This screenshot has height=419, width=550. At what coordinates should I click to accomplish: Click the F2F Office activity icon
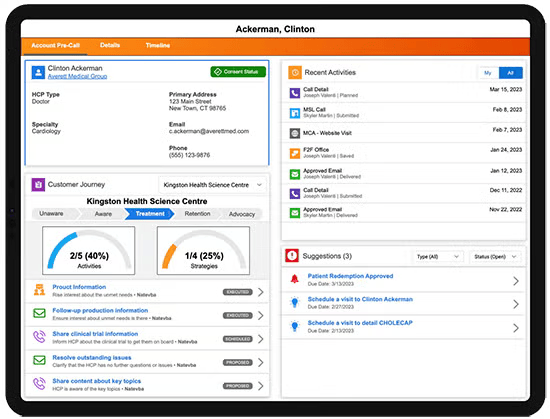coord(295,153)
